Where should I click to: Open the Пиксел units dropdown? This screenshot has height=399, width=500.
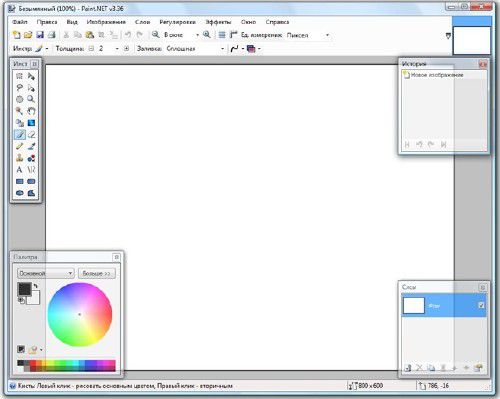point(327,35)
